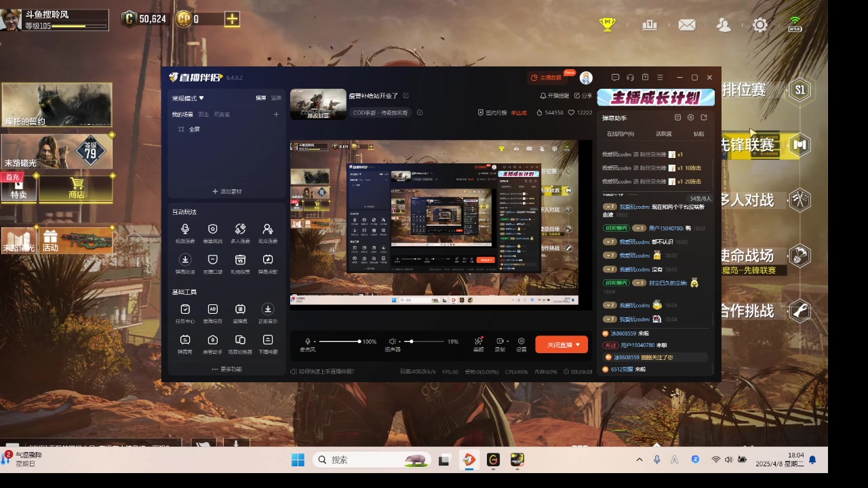This screenshot has height=488, width=868.
Task: Open 多人连麦 multi-person mic tool
Action: coord(240,233)
